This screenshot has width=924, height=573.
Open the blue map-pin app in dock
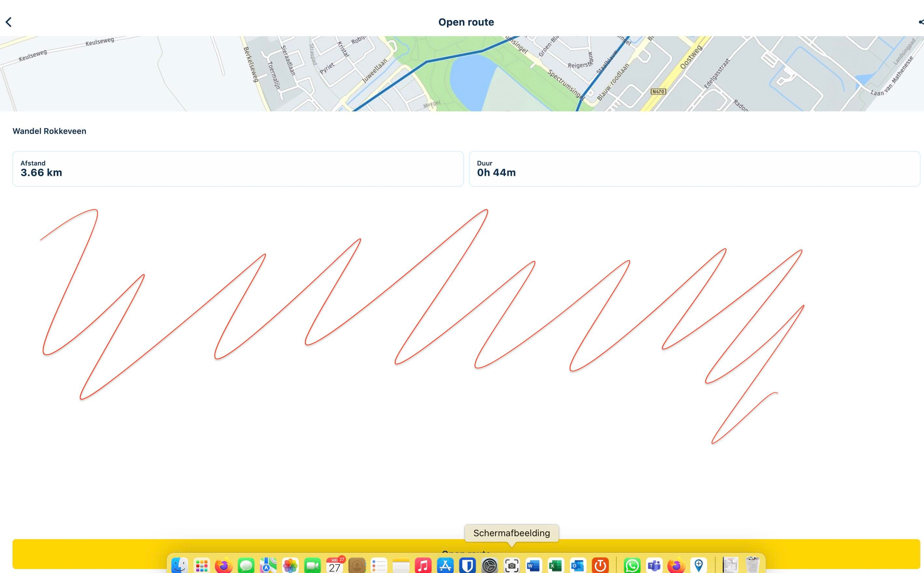click(x=698, y=566)
